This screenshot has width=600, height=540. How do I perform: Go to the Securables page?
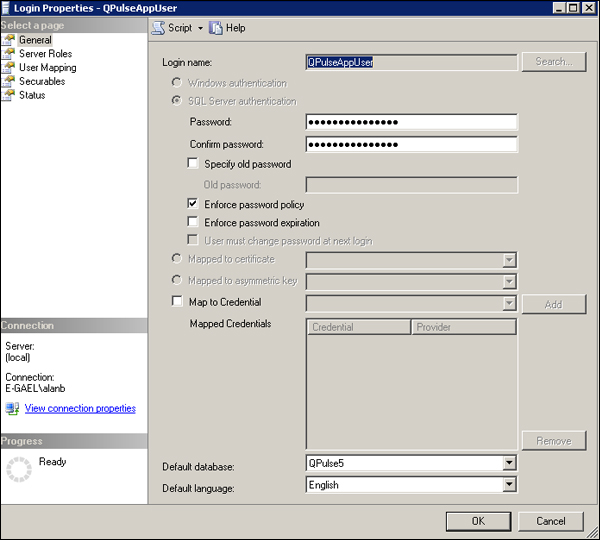[x=42, y=81]
